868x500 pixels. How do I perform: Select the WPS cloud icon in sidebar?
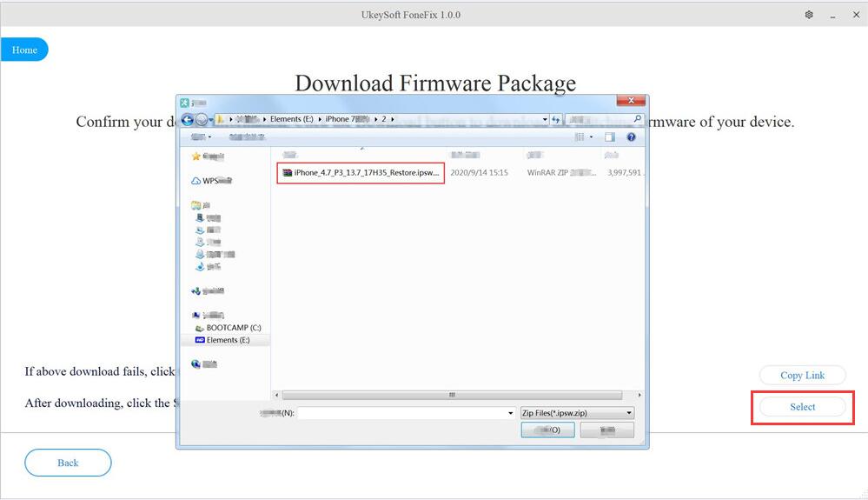(196, 181)
